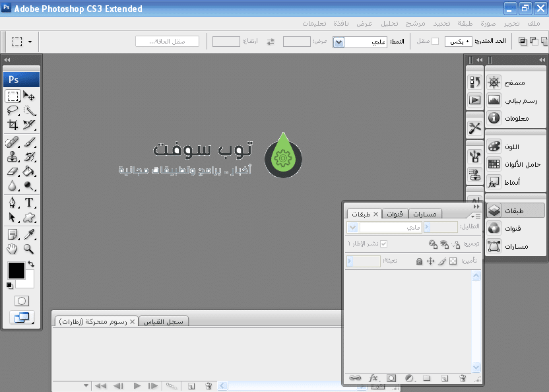Play the animation frames

tap(137, 385)
